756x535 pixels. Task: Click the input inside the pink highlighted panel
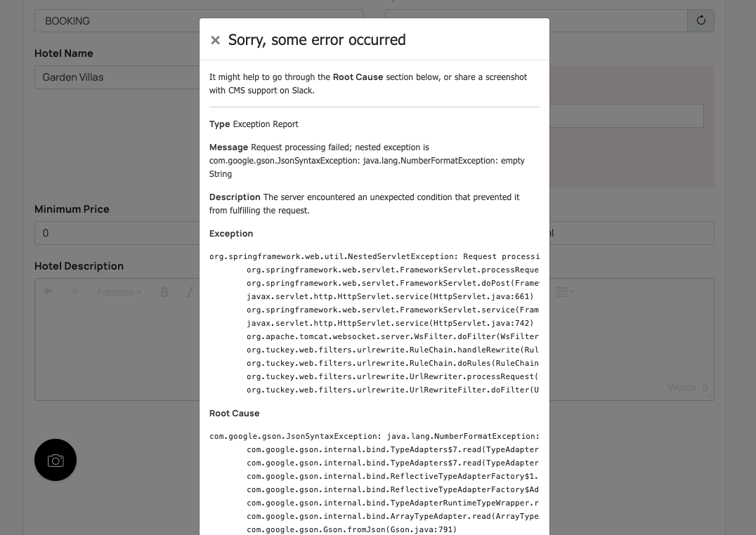(x=626, y=116)
